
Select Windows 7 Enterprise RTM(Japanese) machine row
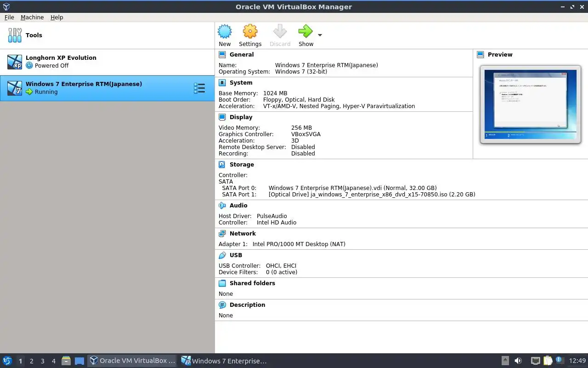point(107,88)
